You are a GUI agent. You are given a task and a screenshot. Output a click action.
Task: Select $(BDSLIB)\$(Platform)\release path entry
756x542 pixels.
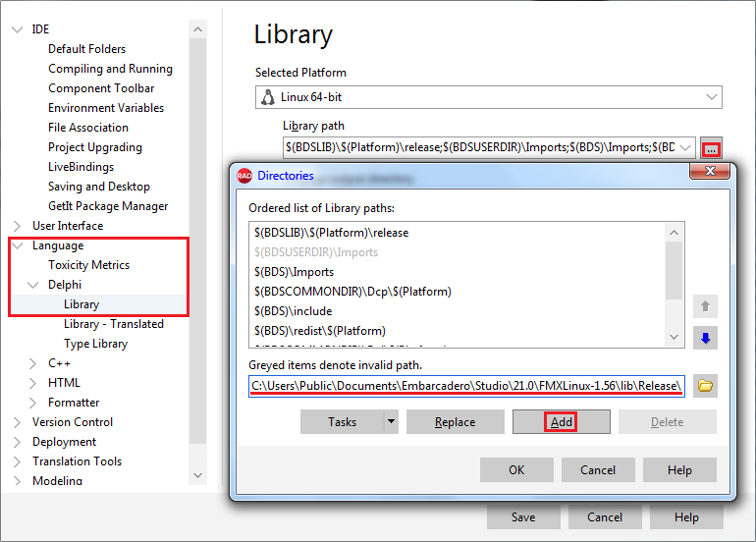pos(332,233)
